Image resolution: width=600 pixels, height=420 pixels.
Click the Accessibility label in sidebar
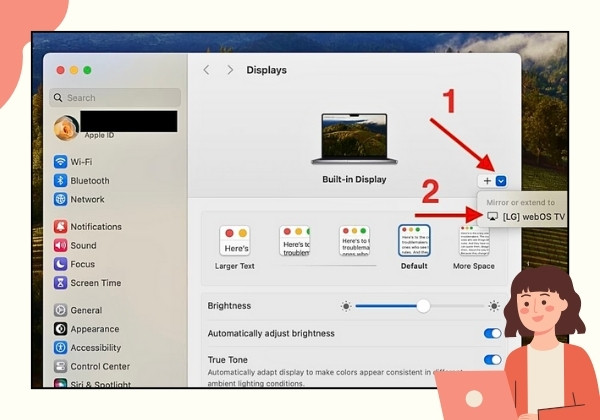point(96,348)
